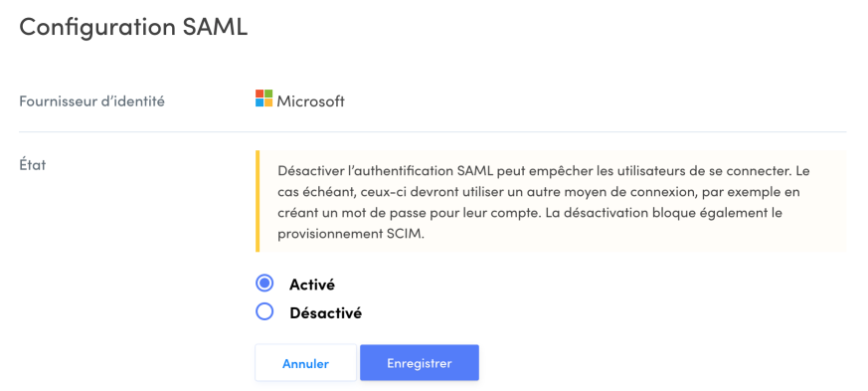
Task: Click the horizontal divider below the provider row
Action: click(433, 131)
